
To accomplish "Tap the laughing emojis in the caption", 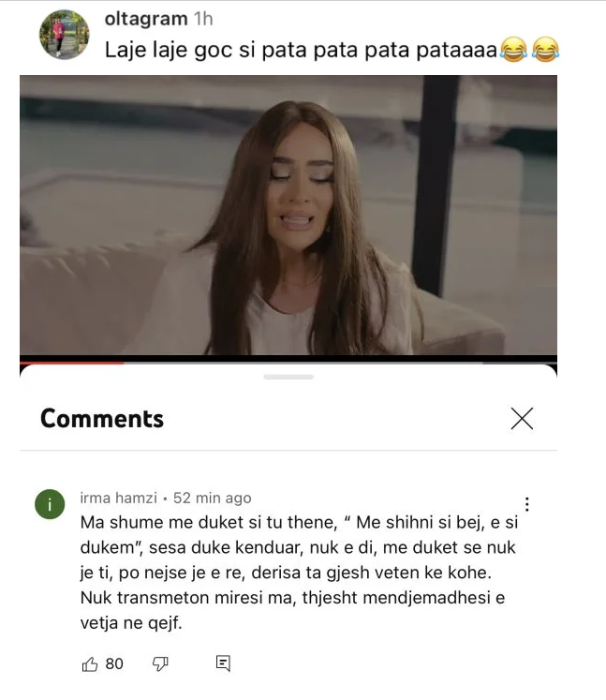I will tap(529, 50).
